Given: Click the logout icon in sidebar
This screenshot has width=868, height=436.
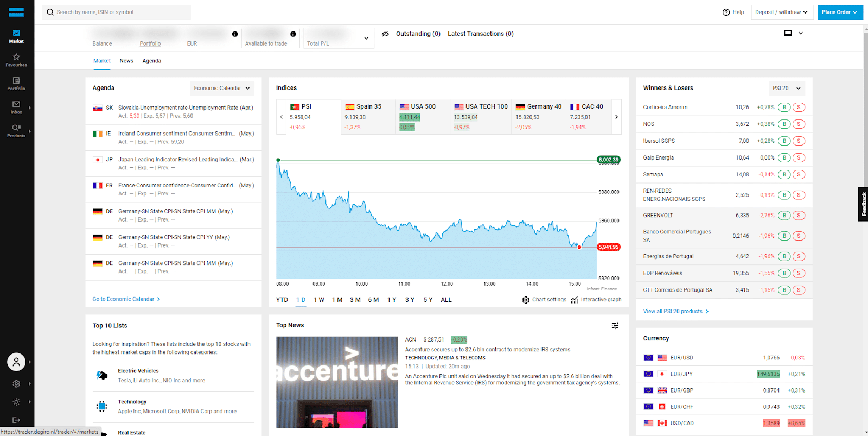Looking at the screenshot, I should point(16,420).
